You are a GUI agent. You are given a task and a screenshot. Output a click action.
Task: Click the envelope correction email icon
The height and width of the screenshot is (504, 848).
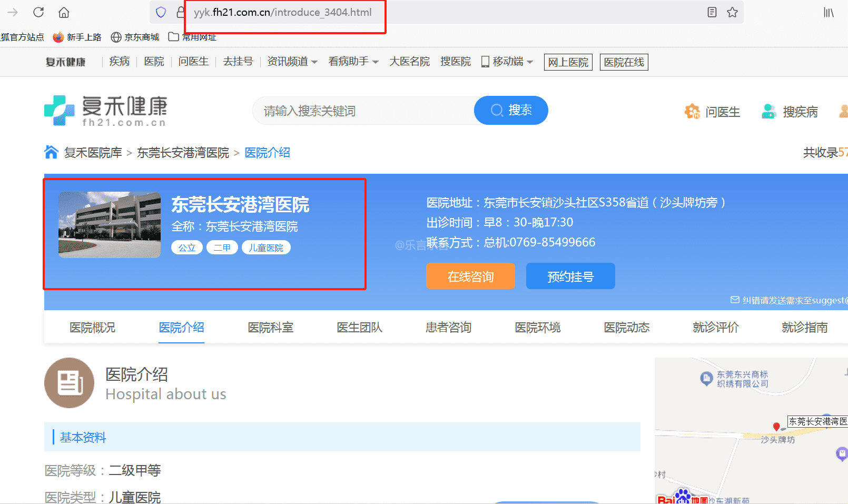(735, 300)
